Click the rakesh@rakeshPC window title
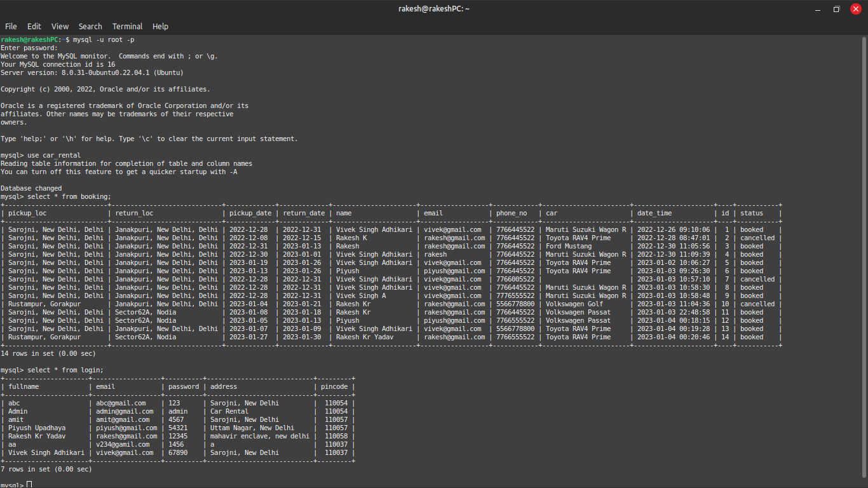 coord(433,9)
